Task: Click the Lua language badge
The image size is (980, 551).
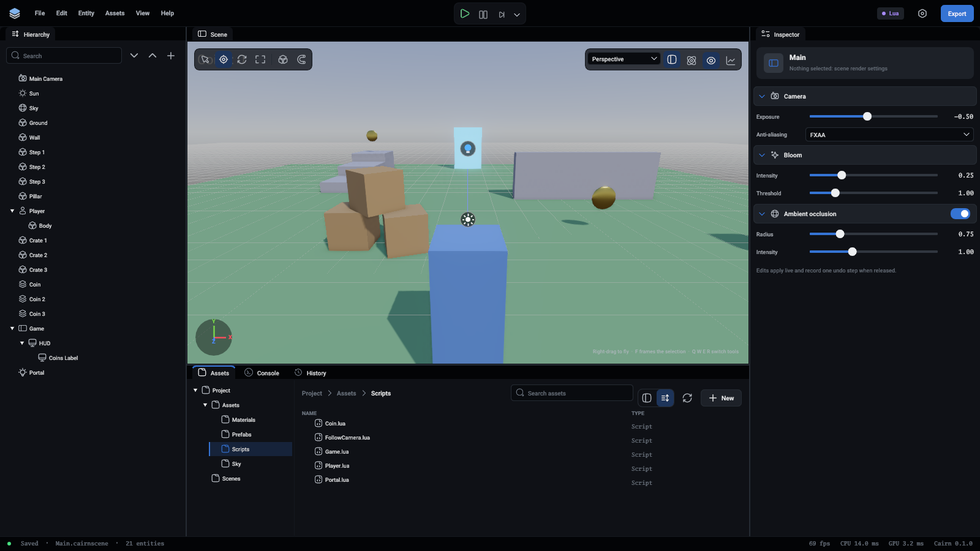Action: tap(891, 13)
